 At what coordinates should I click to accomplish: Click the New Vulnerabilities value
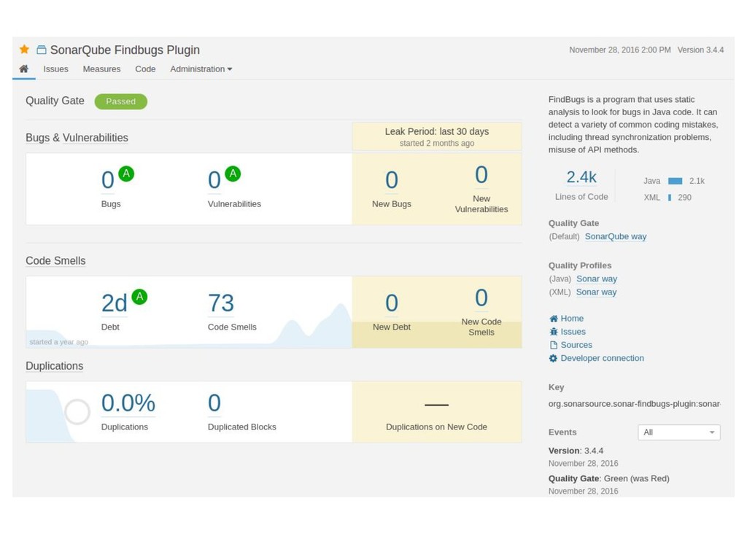point(481,175)
